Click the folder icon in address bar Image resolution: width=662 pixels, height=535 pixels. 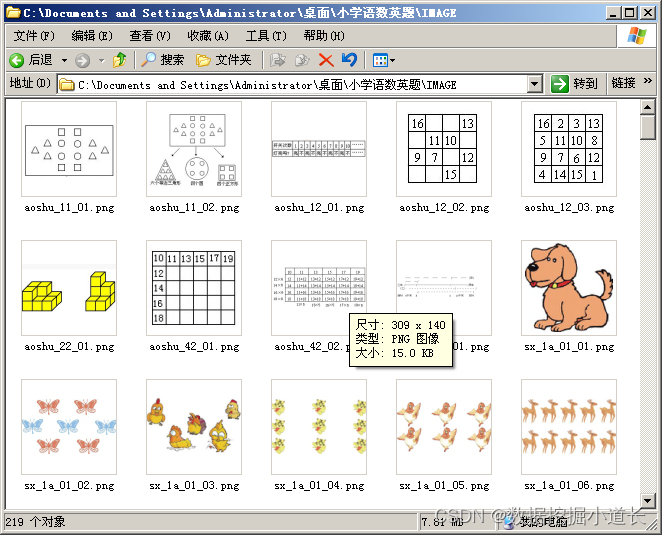(66, 84)
